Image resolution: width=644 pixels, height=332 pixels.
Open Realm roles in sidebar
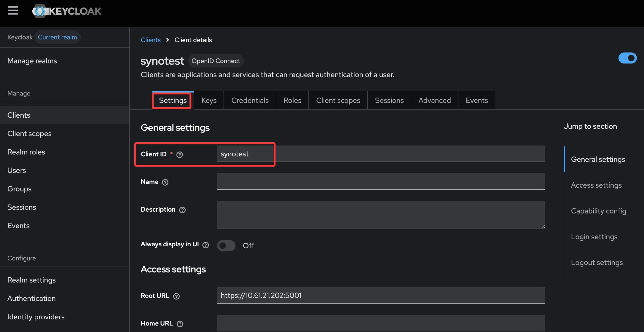point(65,152)
